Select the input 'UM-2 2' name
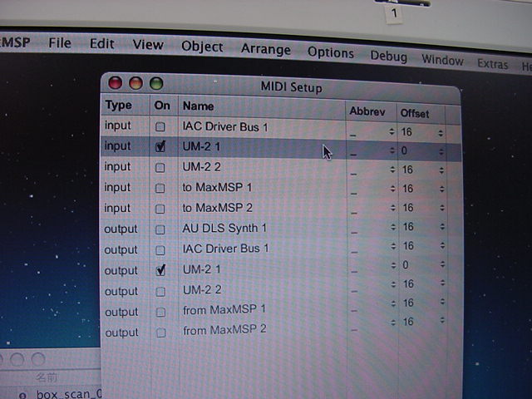This screenshot has height=399, width=532. (201, 167)
